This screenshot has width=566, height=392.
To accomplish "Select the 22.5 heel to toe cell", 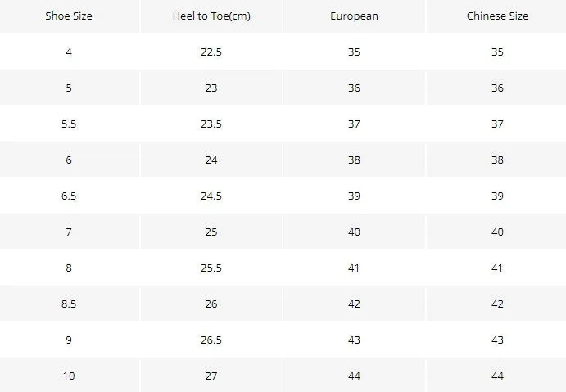I will pyautogui.click(x=211, y=52).
